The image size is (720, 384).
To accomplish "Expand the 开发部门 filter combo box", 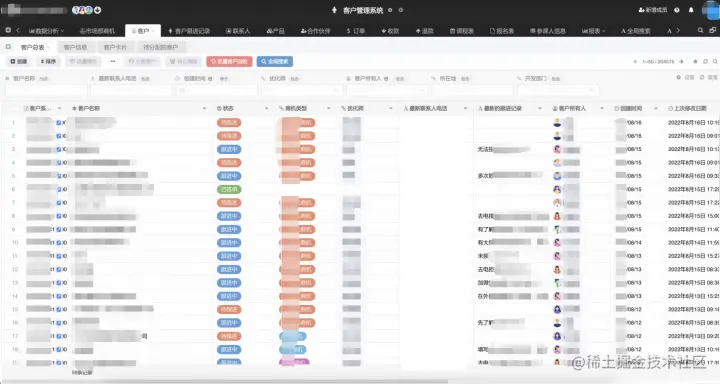I will 558,90.
